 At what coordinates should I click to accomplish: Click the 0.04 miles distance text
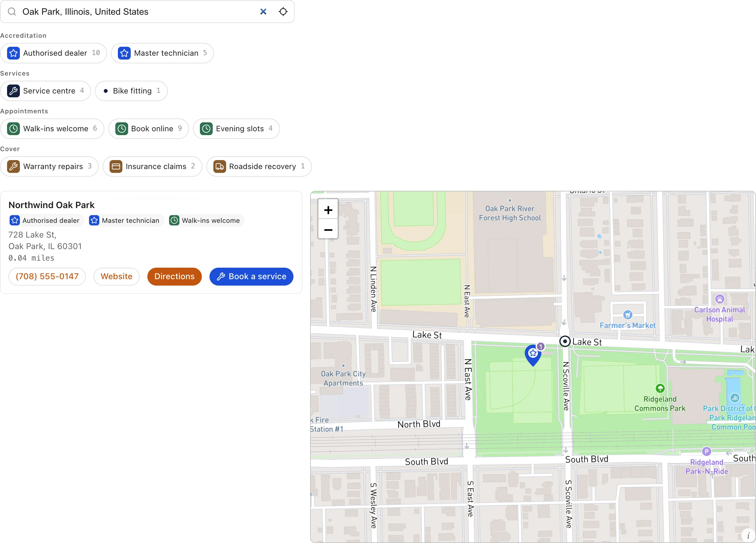tap(31, 258)
